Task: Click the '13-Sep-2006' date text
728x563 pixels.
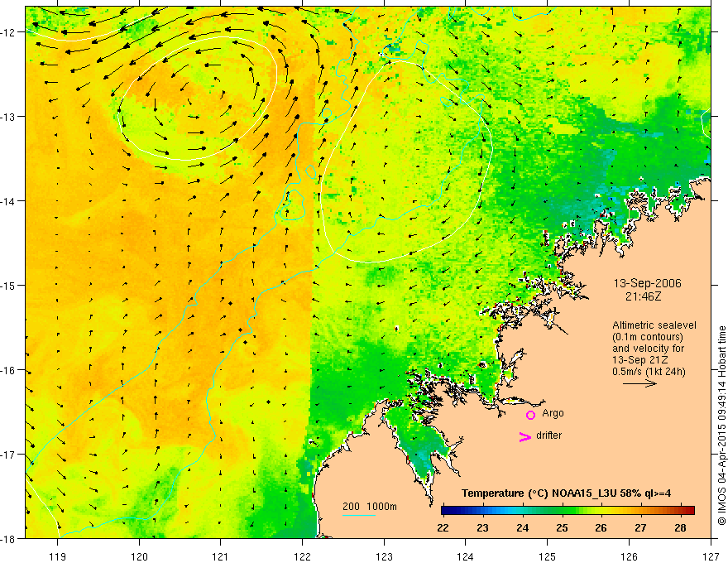Action: (647, 283)
